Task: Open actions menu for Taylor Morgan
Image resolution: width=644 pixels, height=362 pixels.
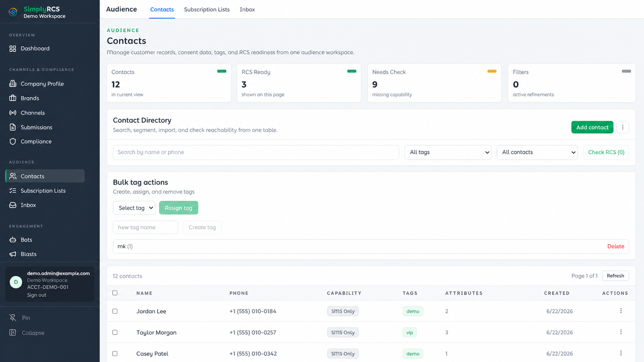Action: [621, 332]
